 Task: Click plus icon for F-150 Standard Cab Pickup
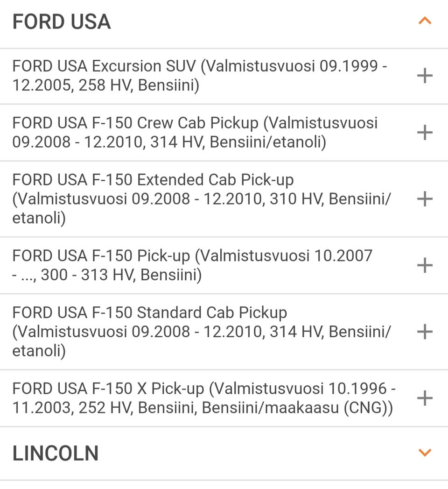(x=425, y=332)
